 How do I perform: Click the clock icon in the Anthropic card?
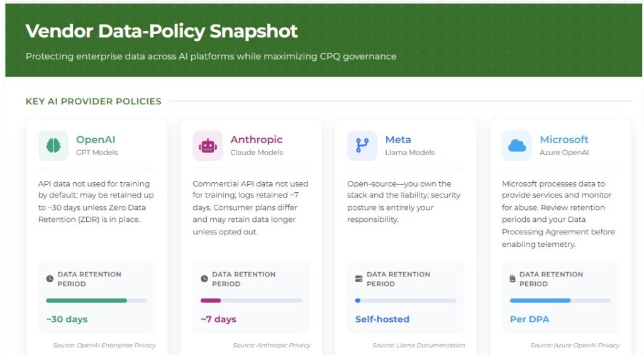(x=204, y=278)
